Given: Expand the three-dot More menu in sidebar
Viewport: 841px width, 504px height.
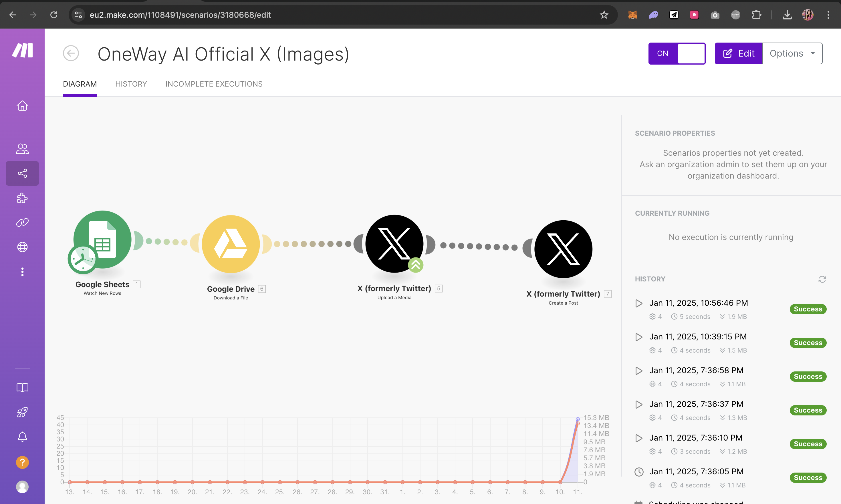Looking at the screenshot, I should (x=22, y=272).
